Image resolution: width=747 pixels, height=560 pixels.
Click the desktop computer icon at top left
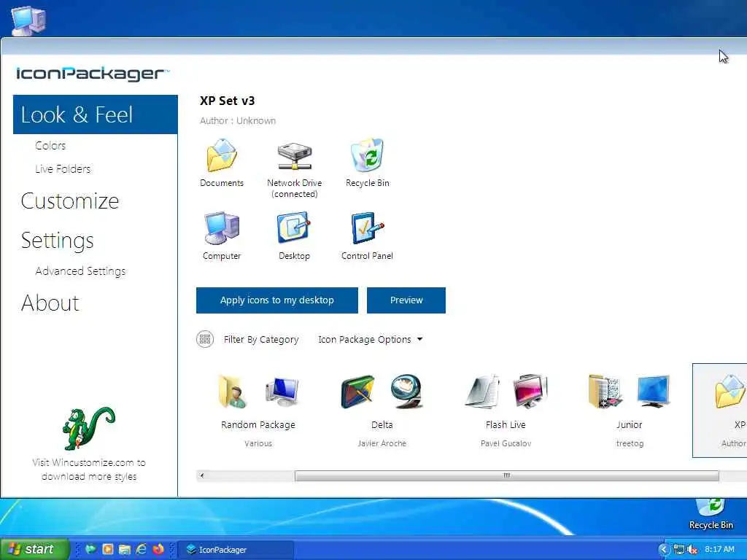click(x=28, y=20)
